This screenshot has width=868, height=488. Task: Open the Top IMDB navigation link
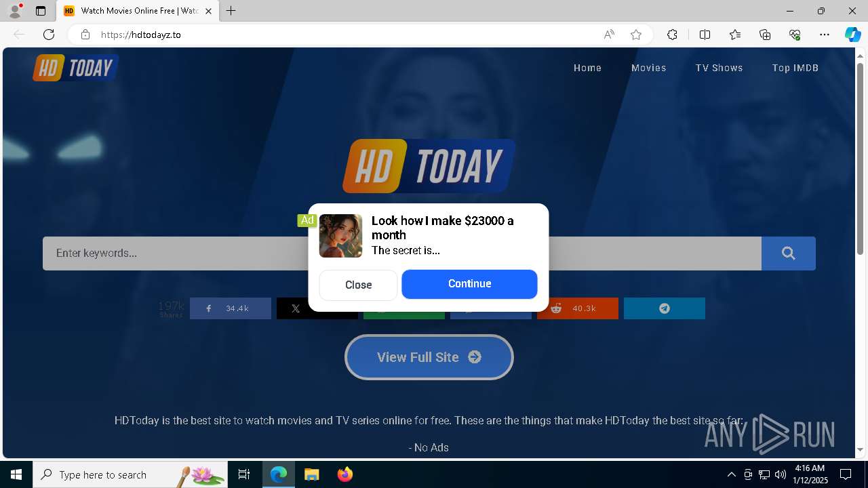(x=795, y=68)
